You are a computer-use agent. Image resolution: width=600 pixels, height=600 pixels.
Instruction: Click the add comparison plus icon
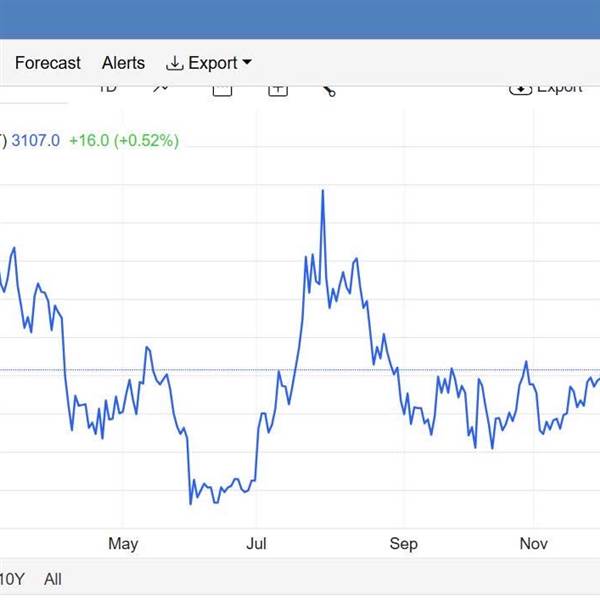pos(277,89)
